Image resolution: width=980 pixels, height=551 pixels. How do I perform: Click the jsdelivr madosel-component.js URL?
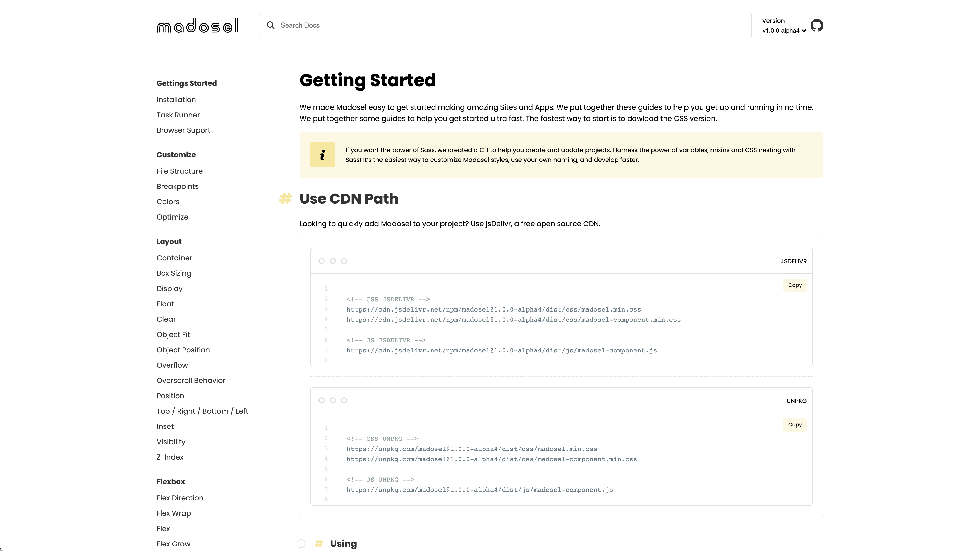pos(501,350)
